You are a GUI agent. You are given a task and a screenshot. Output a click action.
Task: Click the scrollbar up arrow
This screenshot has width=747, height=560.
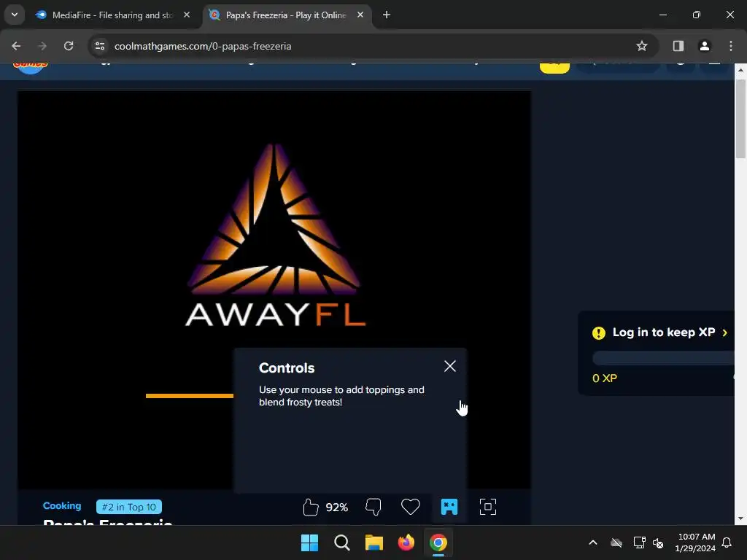coord(740,70)
